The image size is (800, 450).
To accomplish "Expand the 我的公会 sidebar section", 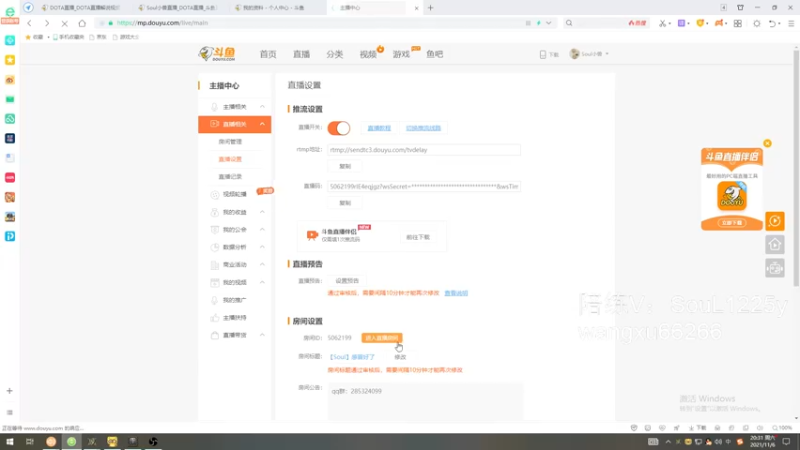I will coord(262,230).
